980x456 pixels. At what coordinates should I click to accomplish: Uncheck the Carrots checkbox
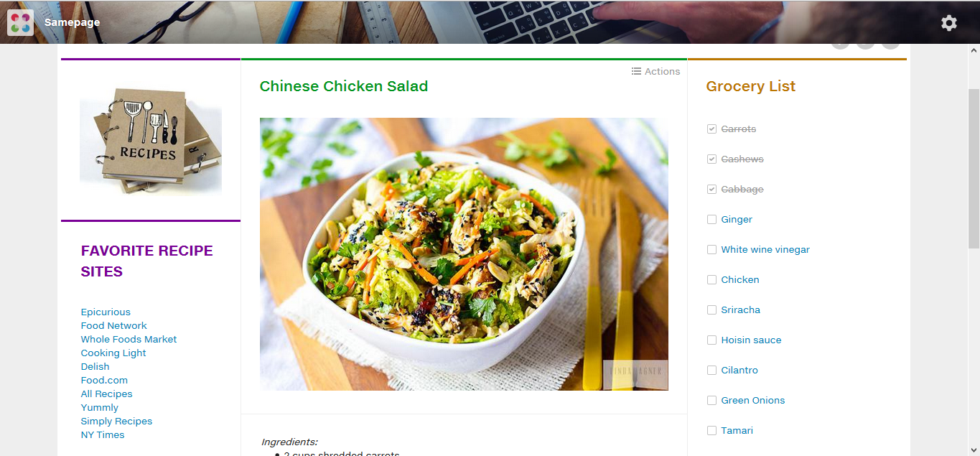[711, 129]
